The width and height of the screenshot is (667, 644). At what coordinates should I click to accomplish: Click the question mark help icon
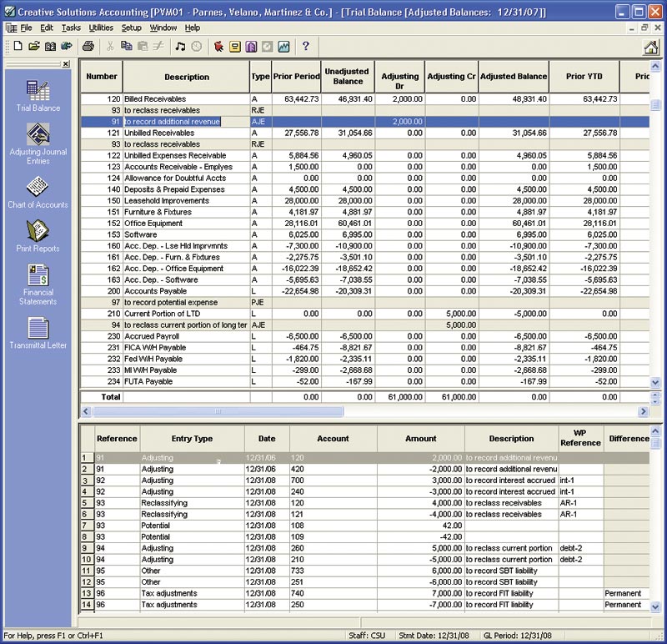tap(306, 47)
